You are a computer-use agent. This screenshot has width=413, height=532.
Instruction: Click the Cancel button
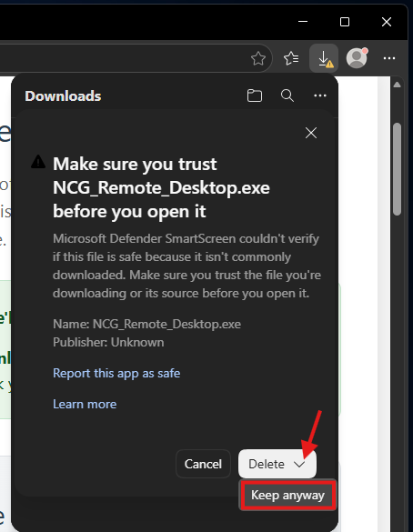(203, 464)
